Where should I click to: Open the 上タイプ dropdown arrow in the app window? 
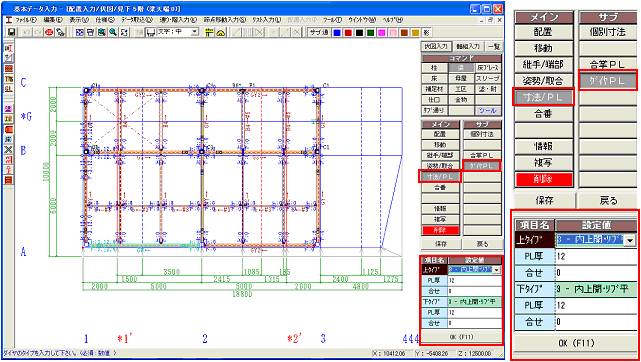(x=496, y=270)
